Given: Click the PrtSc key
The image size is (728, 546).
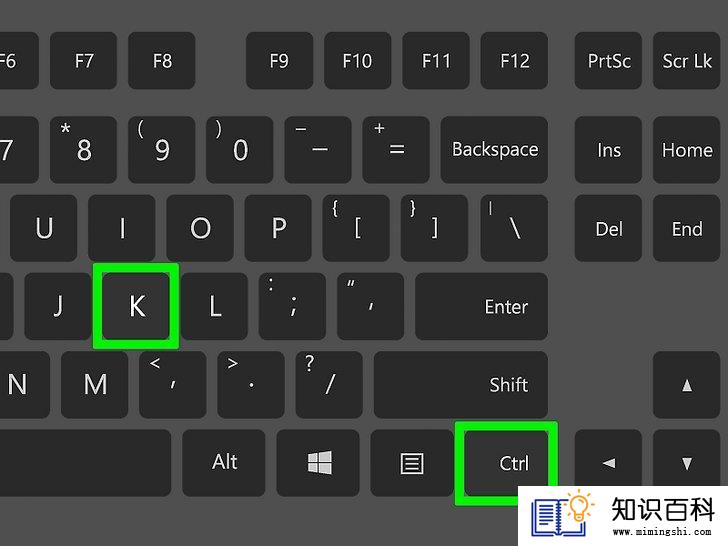Looking at the screenshot, I should click(x=608, y=61).
